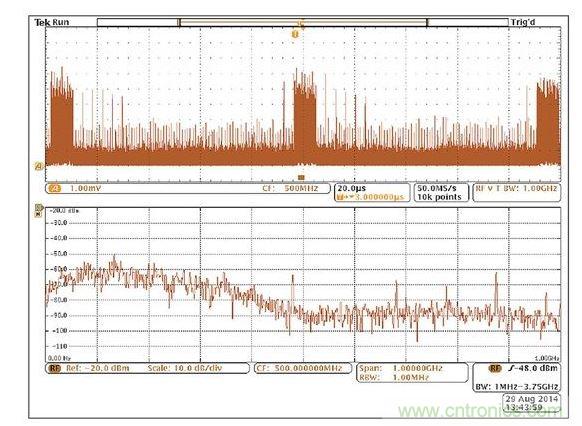Viewport: 582px width, 426px height.
Task: Click the record view bar at top
Action: pos(303,23)
